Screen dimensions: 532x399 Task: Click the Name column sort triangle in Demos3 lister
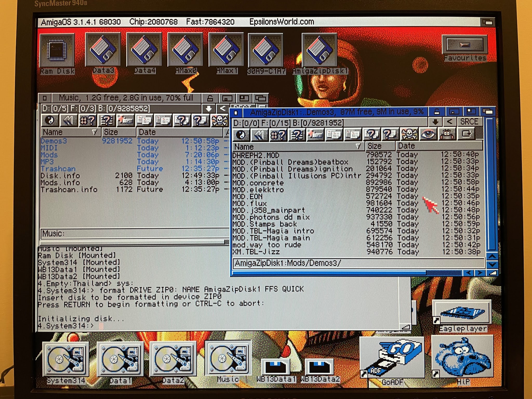[358, 146]
